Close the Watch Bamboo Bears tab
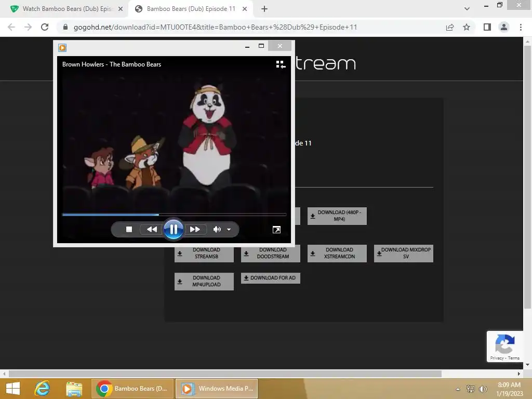 click(121, 9)
